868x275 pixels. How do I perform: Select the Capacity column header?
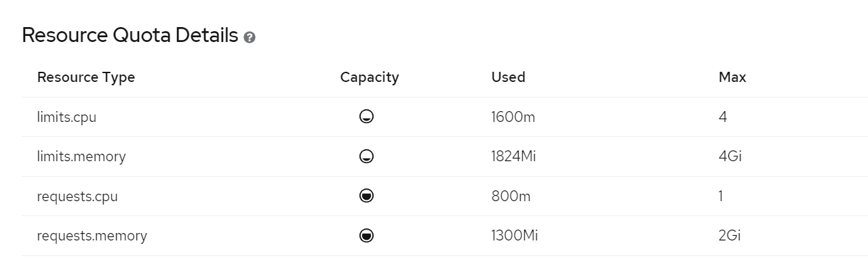pyautogui.click(x=370, y=77)
